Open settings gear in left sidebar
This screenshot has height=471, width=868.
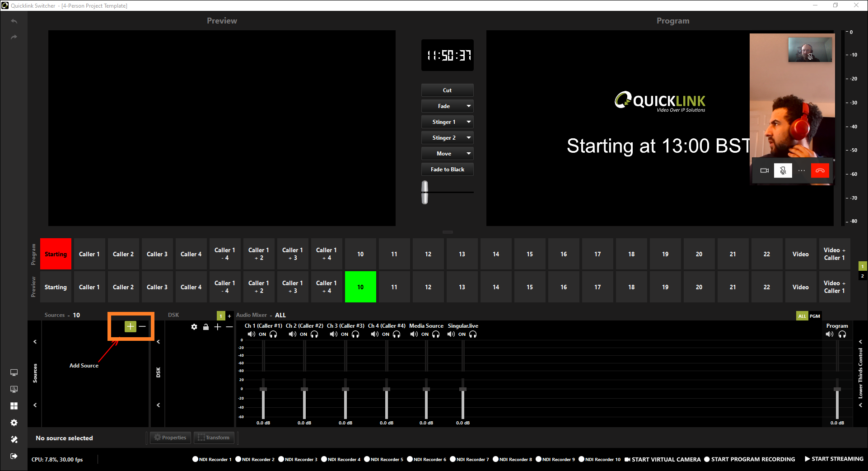[14, 423]
